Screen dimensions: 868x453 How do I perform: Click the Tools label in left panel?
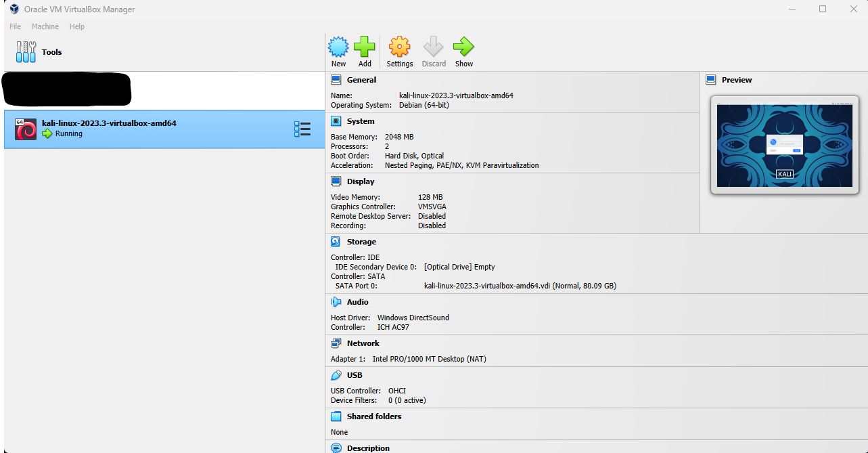pos(52,52)
